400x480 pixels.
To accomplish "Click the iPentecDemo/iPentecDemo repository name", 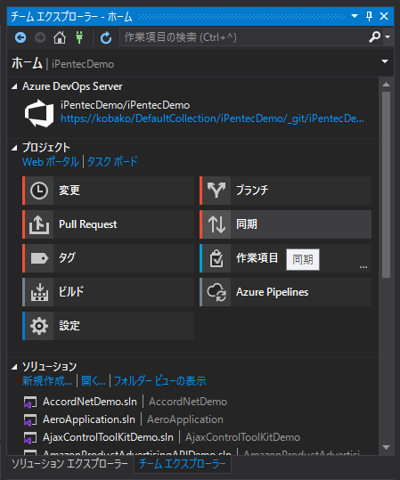I will [x=125, y=105].
